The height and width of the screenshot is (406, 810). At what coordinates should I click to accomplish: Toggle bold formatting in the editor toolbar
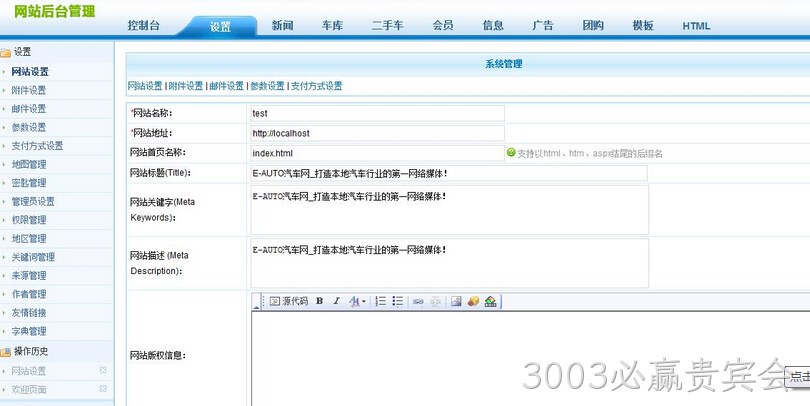(320, 301)
